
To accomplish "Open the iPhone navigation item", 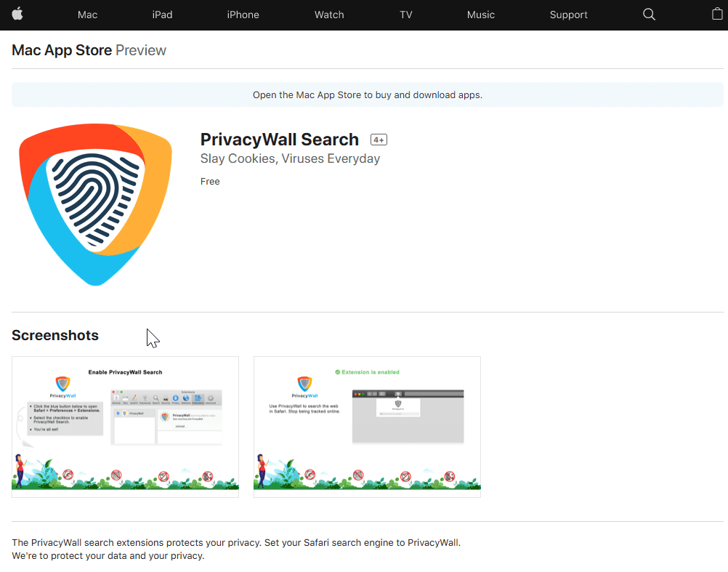I will 243,15.
